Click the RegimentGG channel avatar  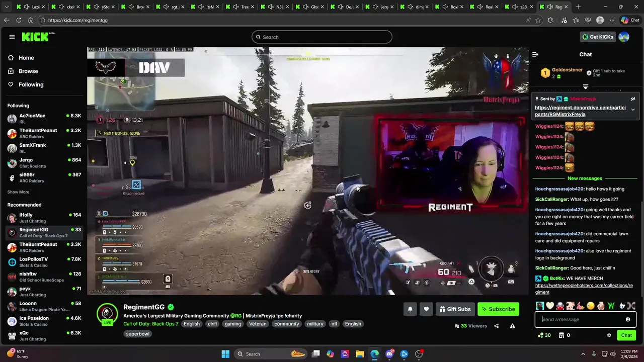tap(107, 314)
